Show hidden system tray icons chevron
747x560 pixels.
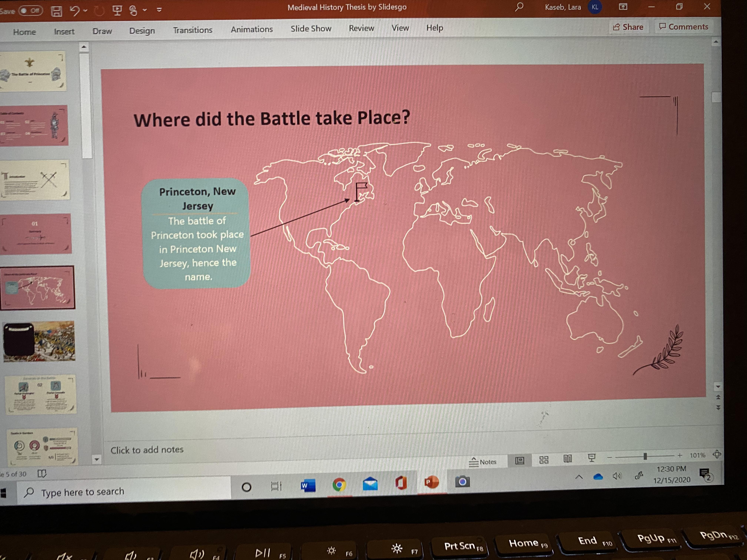(579, 477)
